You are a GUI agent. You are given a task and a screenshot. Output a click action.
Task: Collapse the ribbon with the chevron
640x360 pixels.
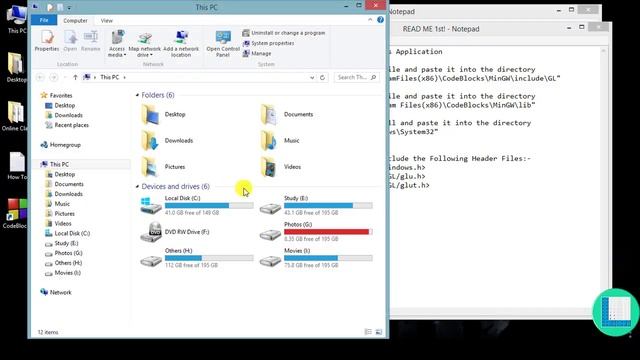370,20
